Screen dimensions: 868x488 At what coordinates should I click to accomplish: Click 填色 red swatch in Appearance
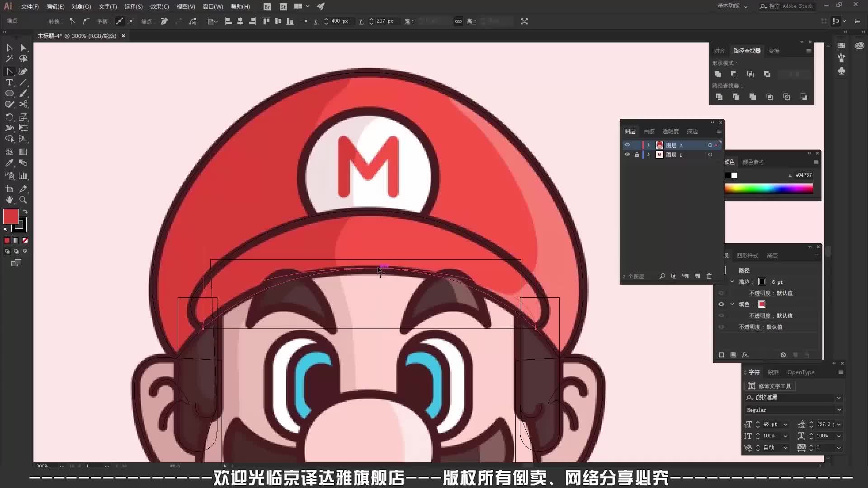point(762,304)
